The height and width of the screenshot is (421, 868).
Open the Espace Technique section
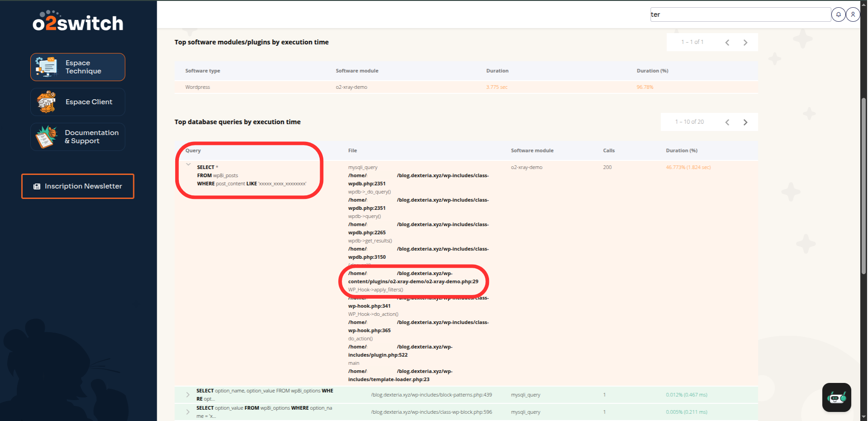point(78,67)
